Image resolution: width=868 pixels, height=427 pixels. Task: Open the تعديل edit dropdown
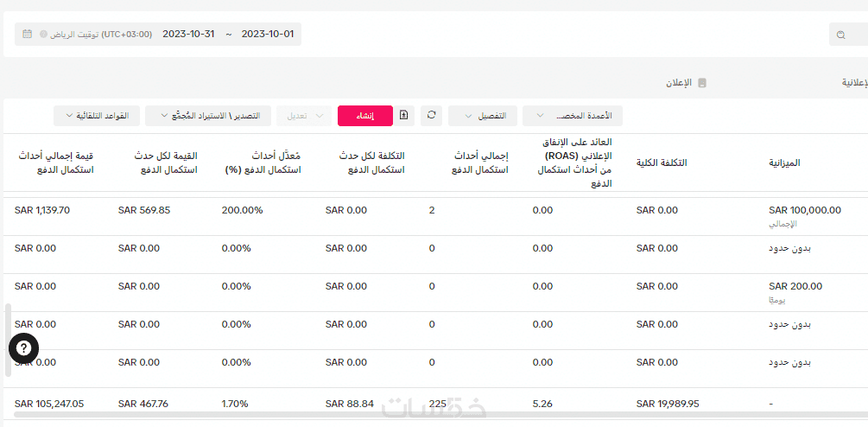click(302, 116)
